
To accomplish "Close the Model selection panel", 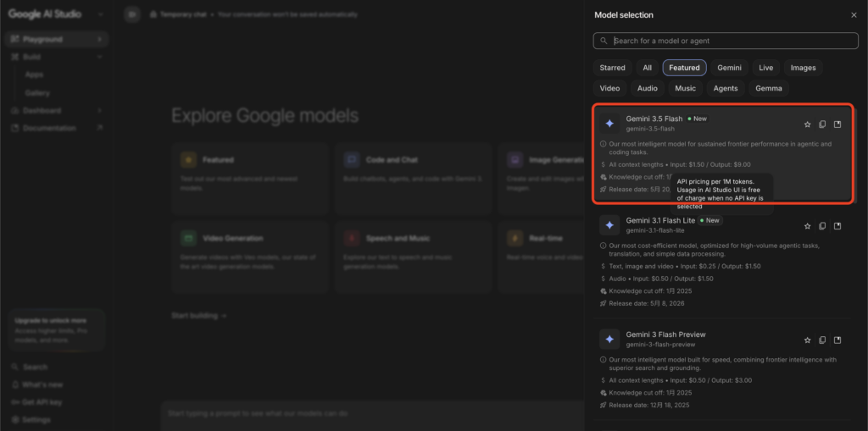I will point(854,15).
